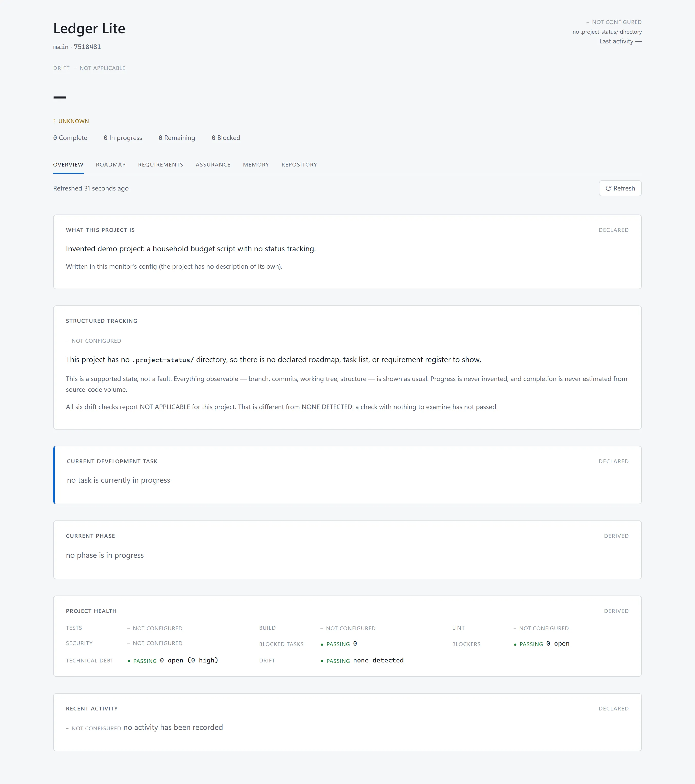Screen dimensions: 695x784
Task: Click the STRUCTURED TRACKING heading
Action: click(102, 321)
